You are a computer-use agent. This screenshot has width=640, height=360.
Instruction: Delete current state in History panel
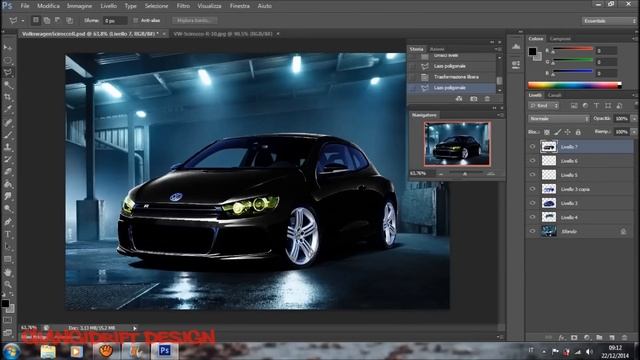pos(487,99)
